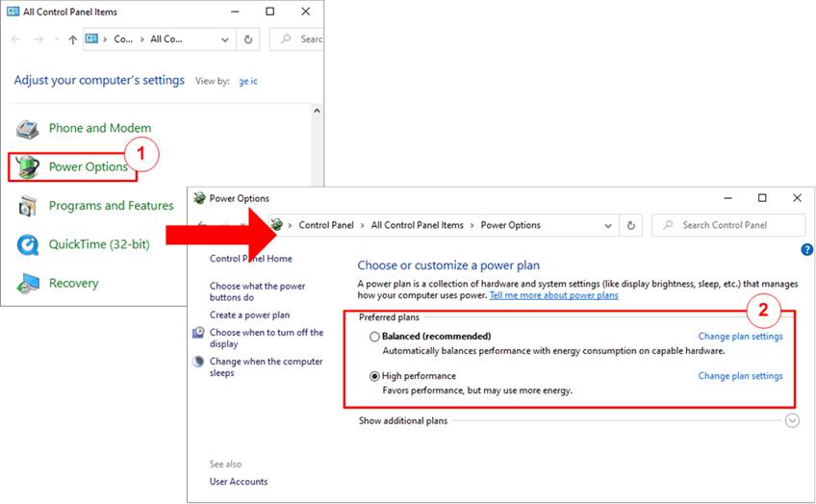Open the Phone and Modem icon

coord(27,129)
